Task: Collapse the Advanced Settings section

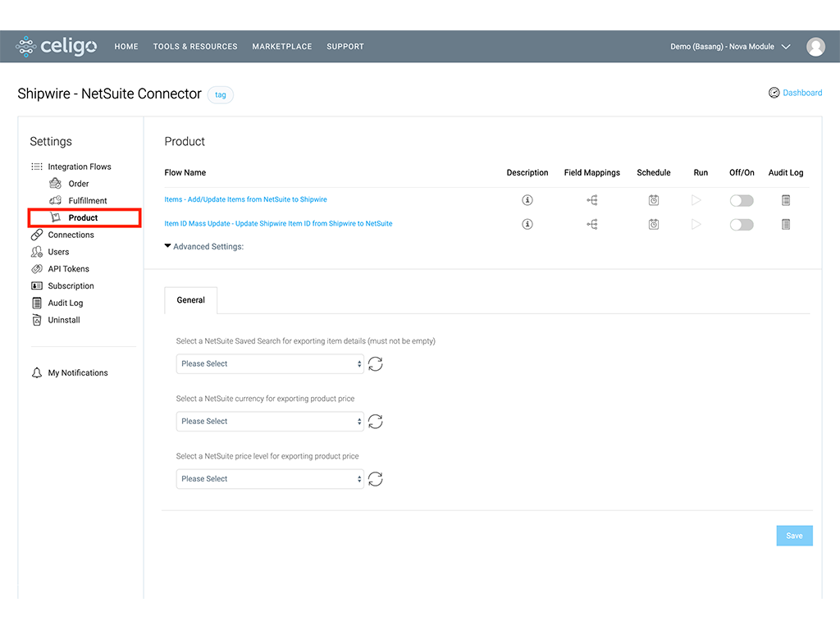Action: 204,246
